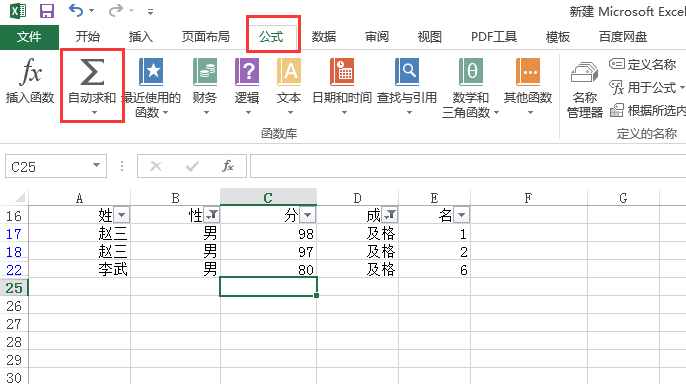Click cell with score 97

[x=268, y=251]
